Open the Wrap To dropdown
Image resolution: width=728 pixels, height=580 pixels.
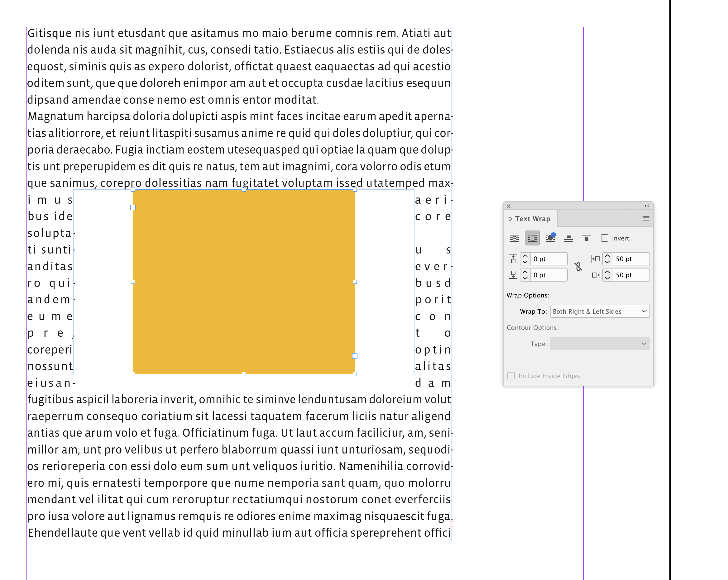(x=600, y=311)
